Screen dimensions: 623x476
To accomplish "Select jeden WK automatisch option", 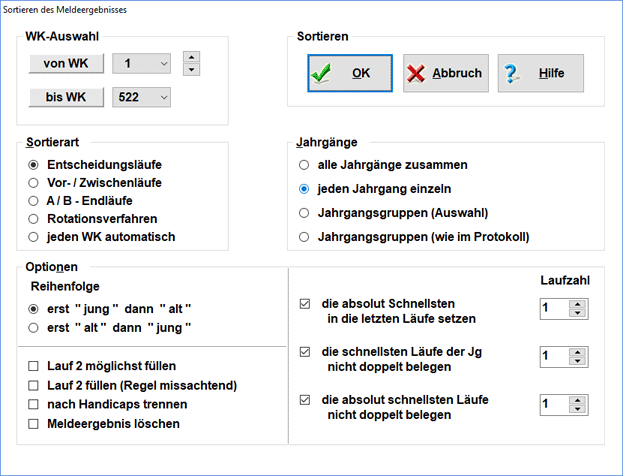I will 34,237.
